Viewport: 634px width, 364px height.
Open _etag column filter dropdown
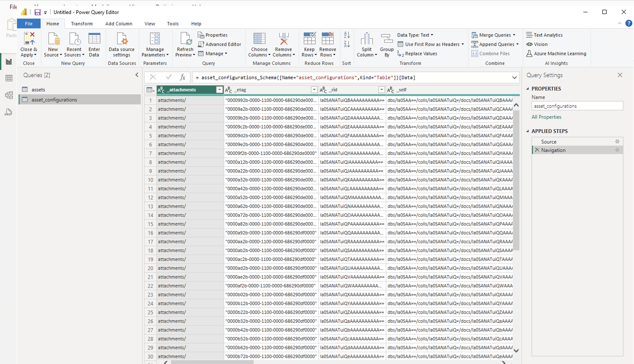point(314,90)
